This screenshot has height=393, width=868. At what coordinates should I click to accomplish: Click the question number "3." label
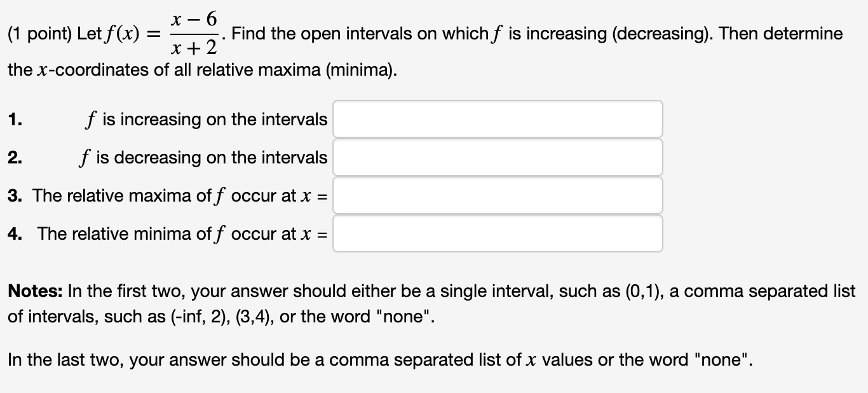click(x=15, y=196)
